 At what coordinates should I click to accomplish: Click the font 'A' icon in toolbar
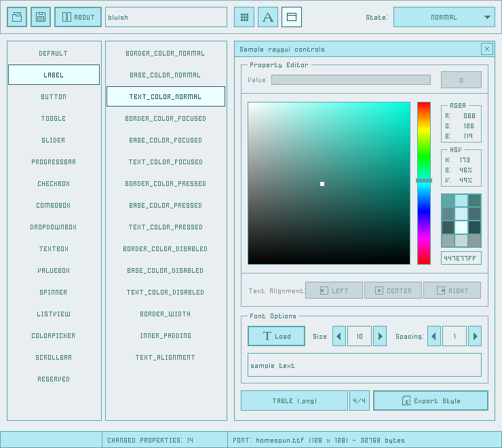pos(268,17)
